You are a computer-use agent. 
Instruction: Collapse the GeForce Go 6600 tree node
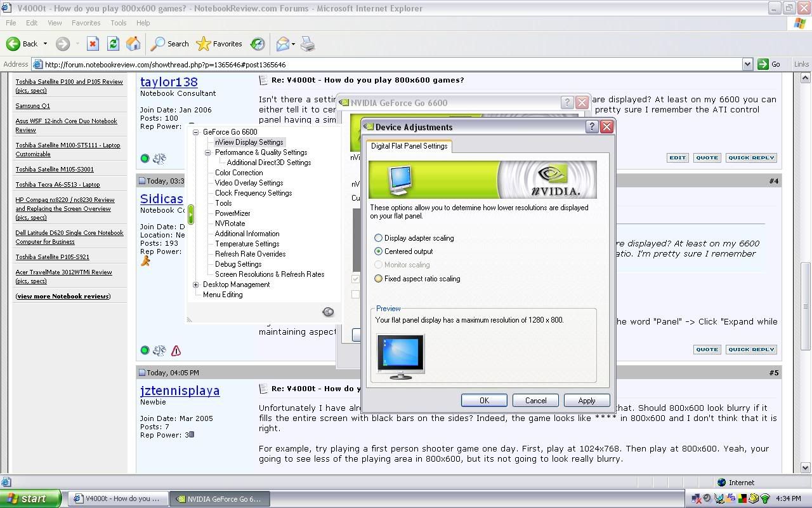click(x=195, y=132)
